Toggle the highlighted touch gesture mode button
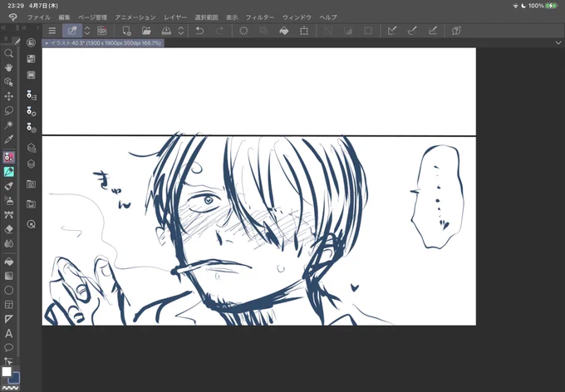 (x=72, y=31)
